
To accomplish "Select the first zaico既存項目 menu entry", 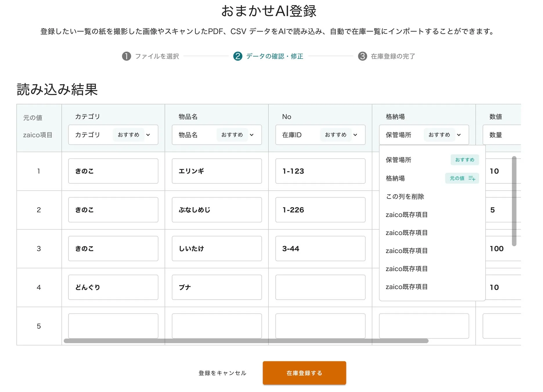I will point(407,215).
